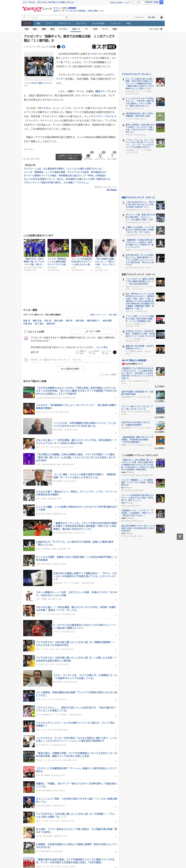Report this article via 記事に関する報告
Image resolution: width=186 pixels, height=868 pixels.
pyautogui.click(x=32, y=159)
